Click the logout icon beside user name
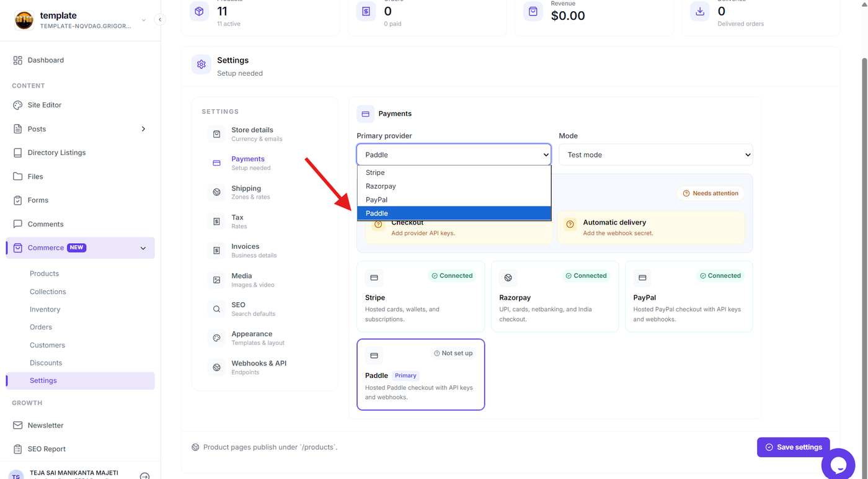This screenshot has width=868, height=479. (144, 476)
